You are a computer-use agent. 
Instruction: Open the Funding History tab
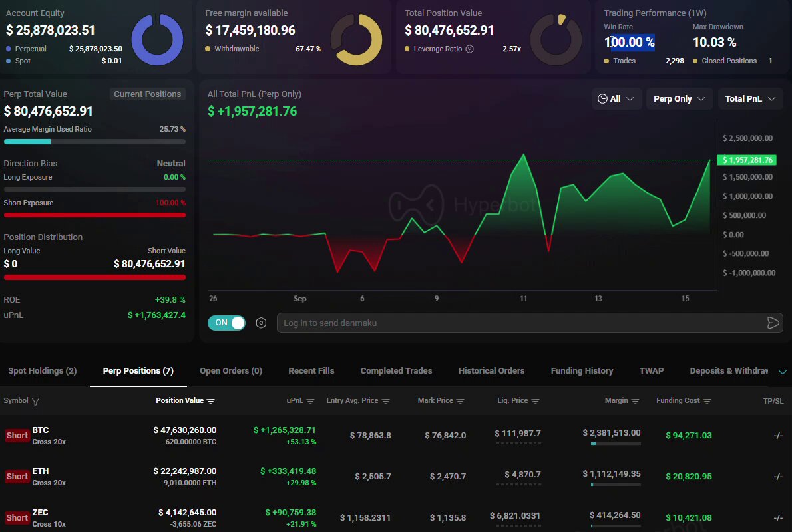582,371
